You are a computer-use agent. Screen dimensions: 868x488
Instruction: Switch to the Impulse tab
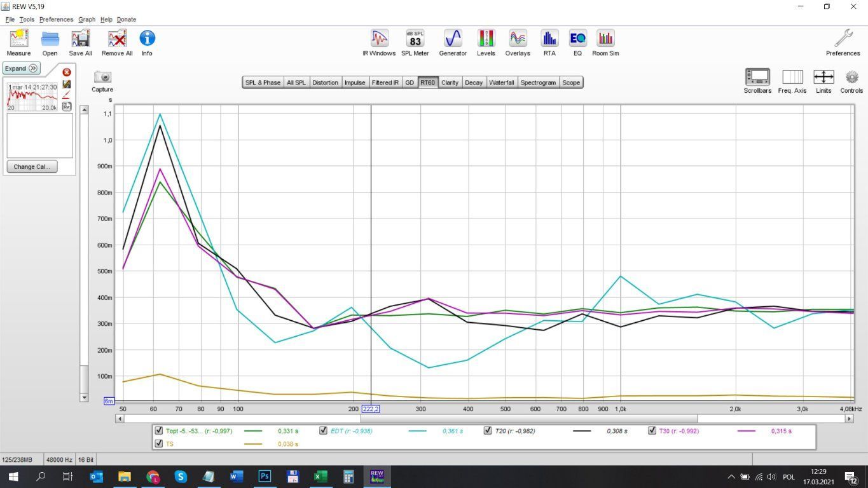355,83
